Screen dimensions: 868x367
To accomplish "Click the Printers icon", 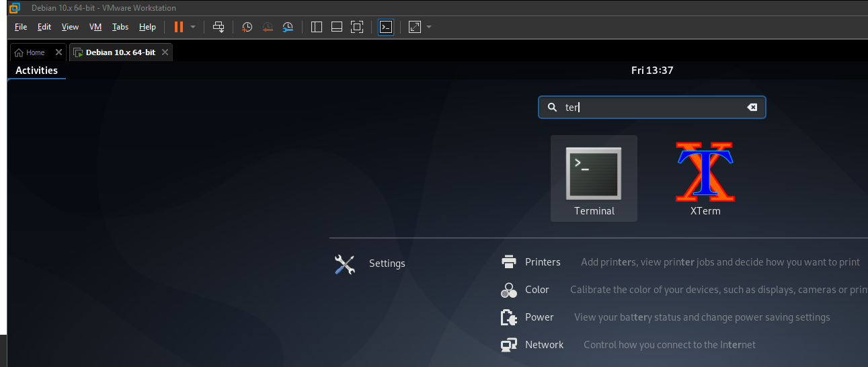I will [x=509, y=262].
